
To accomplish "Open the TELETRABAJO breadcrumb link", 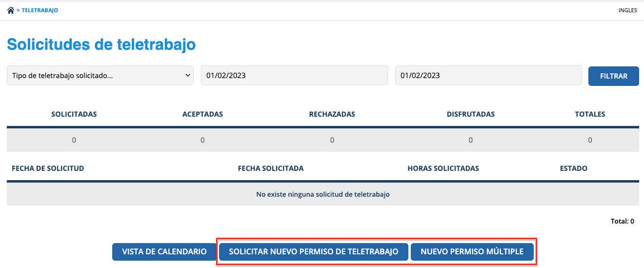I will click(40, 10).
